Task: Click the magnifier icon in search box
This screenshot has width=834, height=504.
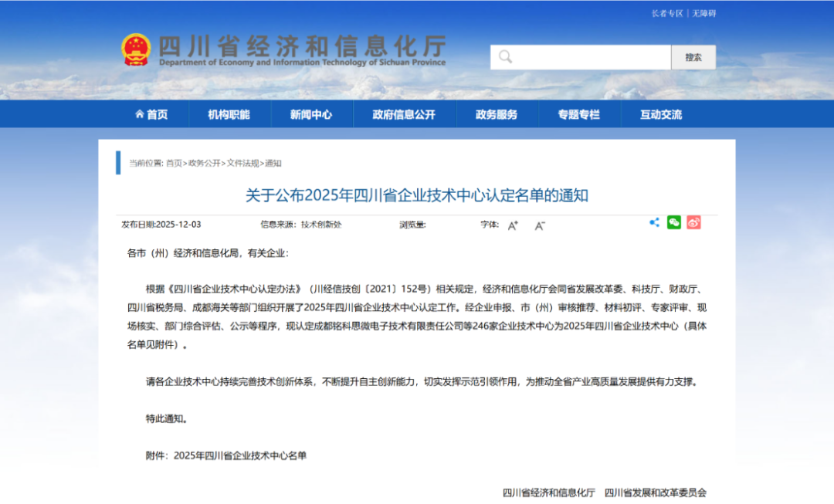Action: (505, 57)
